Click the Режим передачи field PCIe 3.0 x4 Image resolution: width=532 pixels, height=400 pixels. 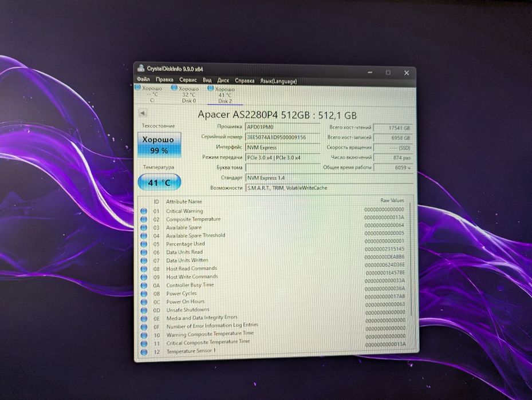(x=282, y=157)
